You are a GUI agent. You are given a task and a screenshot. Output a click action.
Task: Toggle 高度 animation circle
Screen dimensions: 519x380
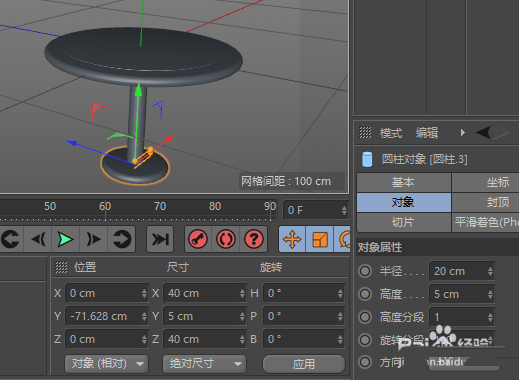tap(365, 294)
